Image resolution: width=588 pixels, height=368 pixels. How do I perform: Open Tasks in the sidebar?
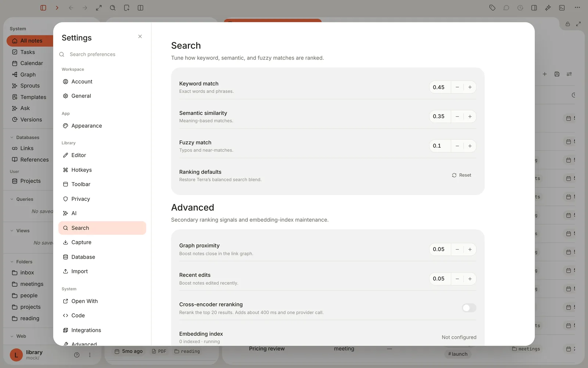[28, 52]
